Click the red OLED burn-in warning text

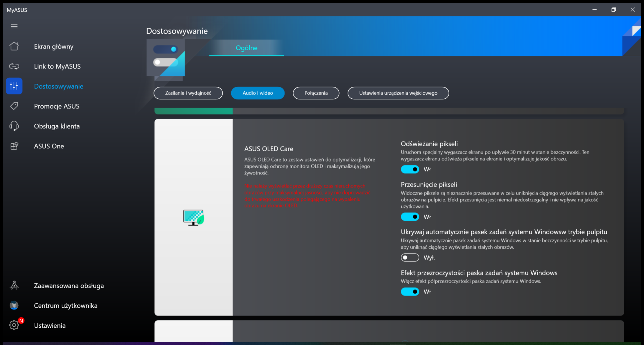pos(307,196)
